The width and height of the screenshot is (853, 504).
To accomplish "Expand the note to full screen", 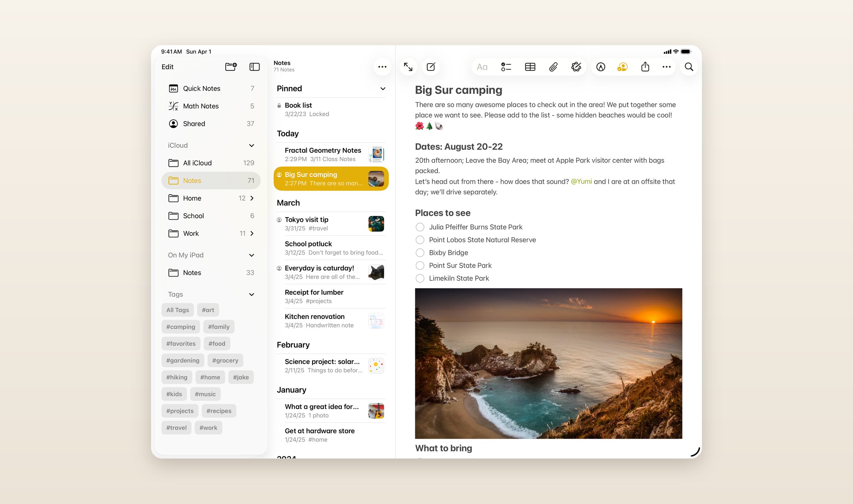I will 408,67.
